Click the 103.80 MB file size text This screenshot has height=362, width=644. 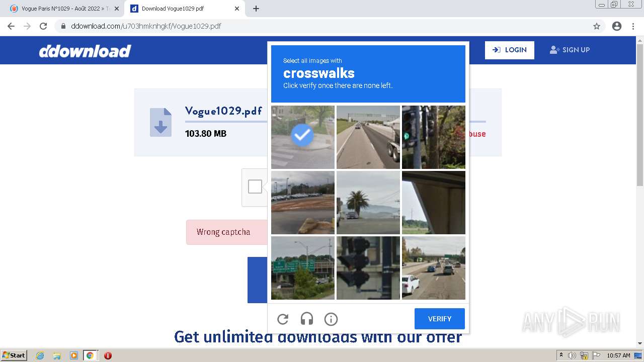coord(206,134)
